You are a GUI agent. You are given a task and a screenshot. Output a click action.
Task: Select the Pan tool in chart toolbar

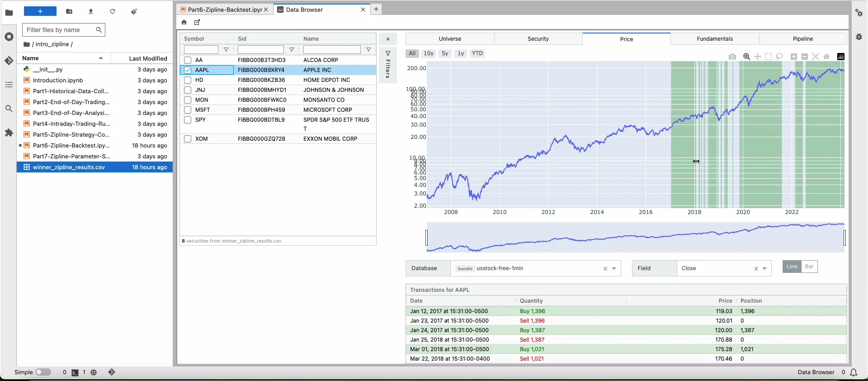(758, 57)
